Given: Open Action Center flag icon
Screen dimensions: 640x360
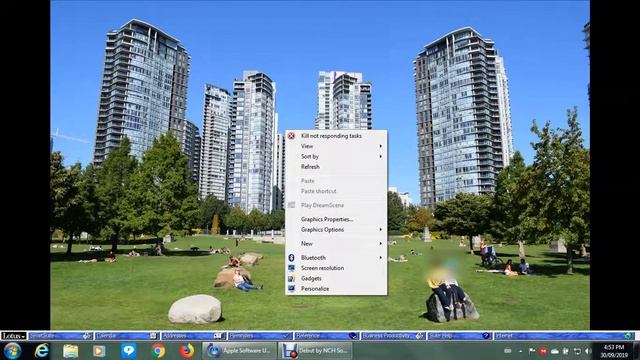Looking at the screenshot, I should tap(532, 351).
